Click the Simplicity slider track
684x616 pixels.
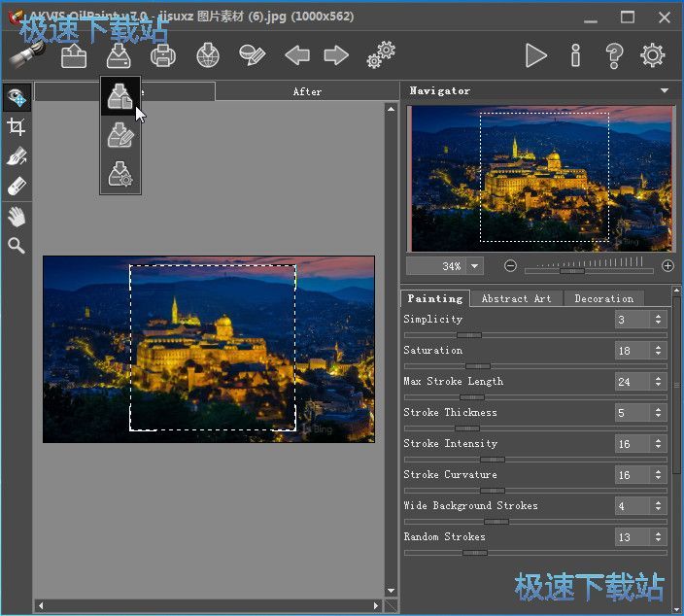pos(534,334)
